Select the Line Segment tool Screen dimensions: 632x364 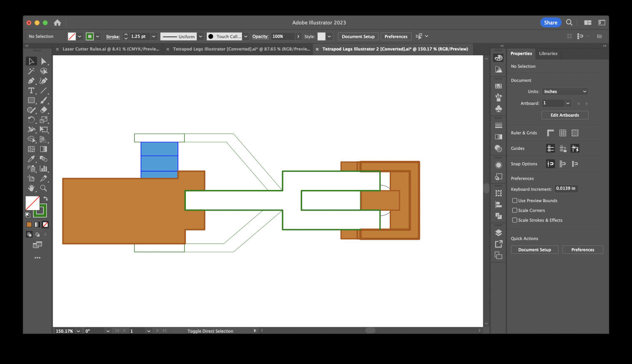(43, 91)
